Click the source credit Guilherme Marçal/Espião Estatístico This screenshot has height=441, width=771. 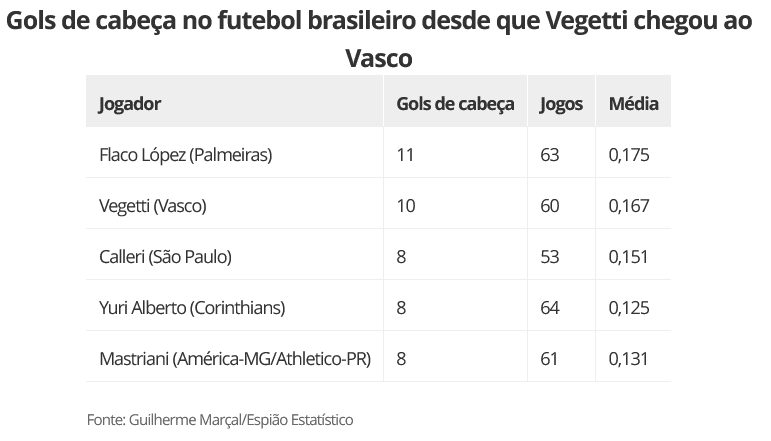pyautogui.click(x=220, y=420)
